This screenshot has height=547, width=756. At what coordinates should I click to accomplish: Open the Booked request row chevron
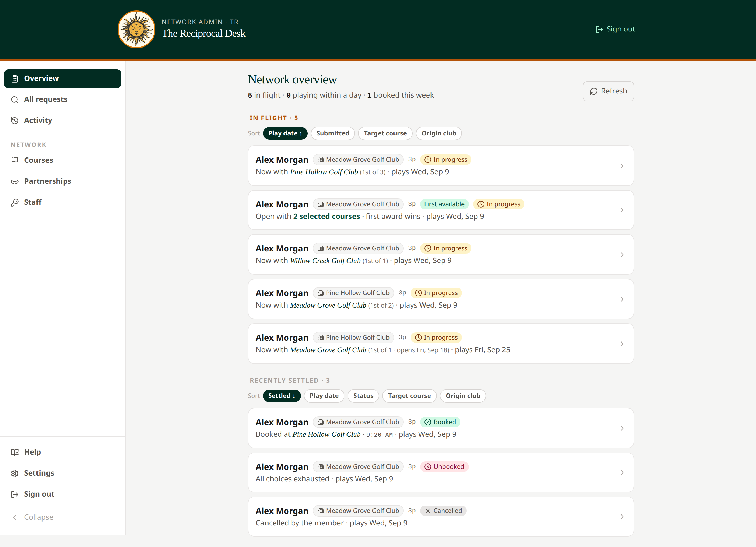622,428
